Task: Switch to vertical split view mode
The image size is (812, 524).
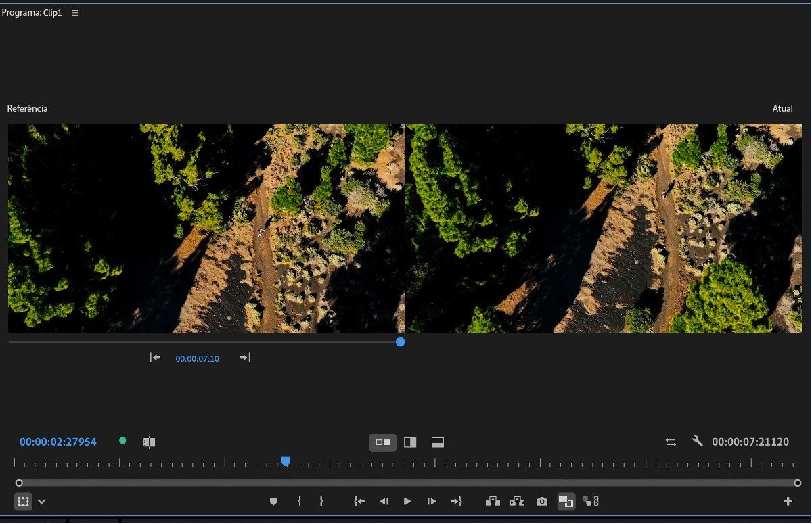Action: coord(410,442)
